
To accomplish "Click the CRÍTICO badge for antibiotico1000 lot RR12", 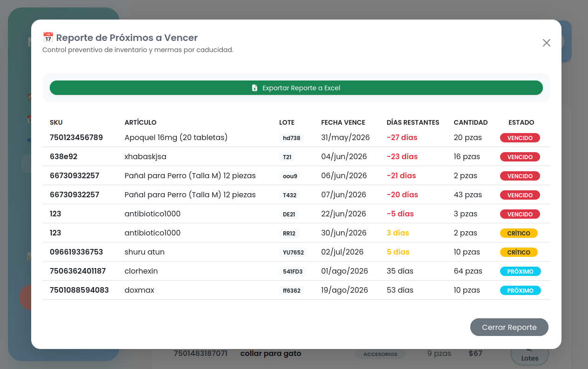I will coord(519,233).
